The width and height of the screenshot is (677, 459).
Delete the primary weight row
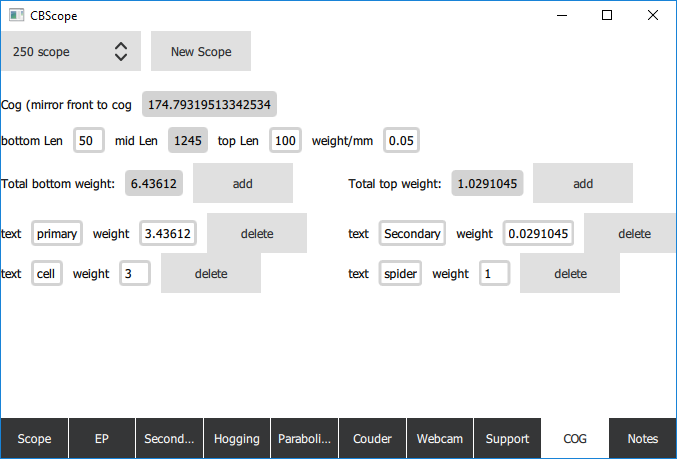[x=257, y=233]
